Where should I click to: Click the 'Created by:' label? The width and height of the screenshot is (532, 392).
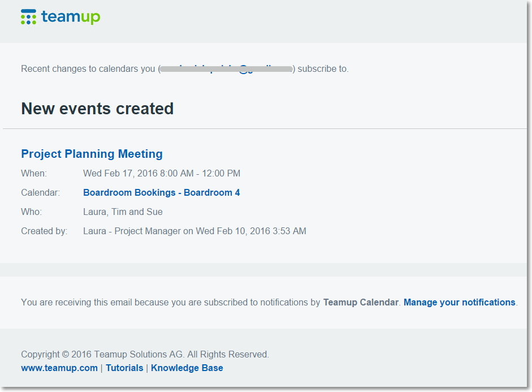click(x=44, y=231)
